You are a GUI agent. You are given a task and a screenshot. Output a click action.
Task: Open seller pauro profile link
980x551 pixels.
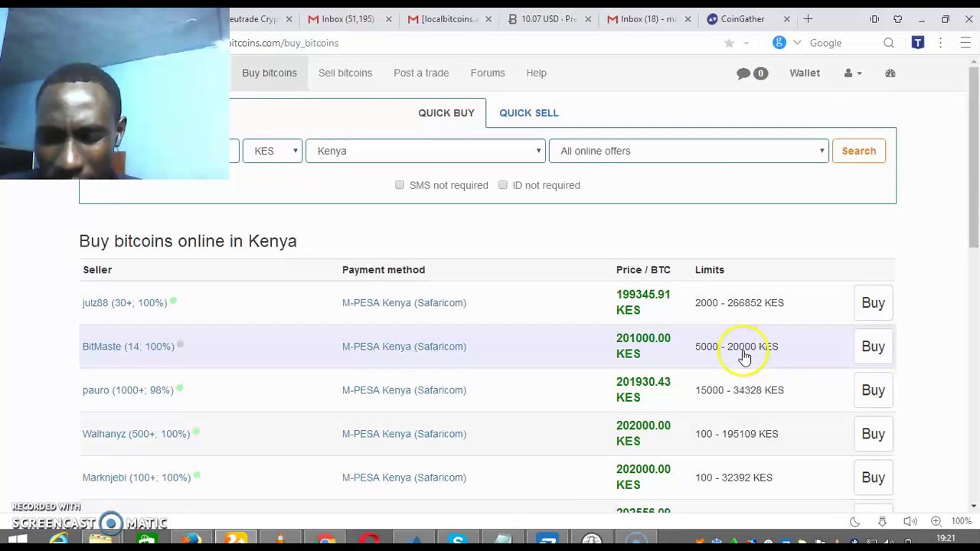coord(128,390)
